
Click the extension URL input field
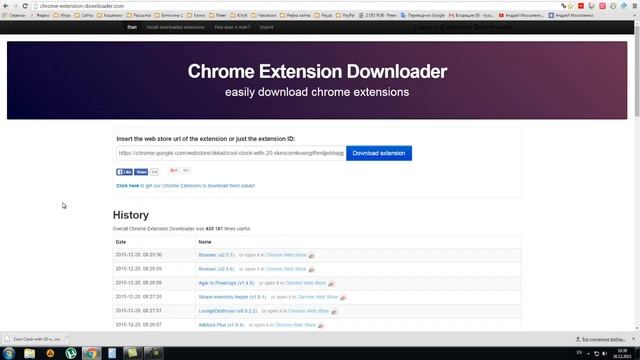pos(231,153)
